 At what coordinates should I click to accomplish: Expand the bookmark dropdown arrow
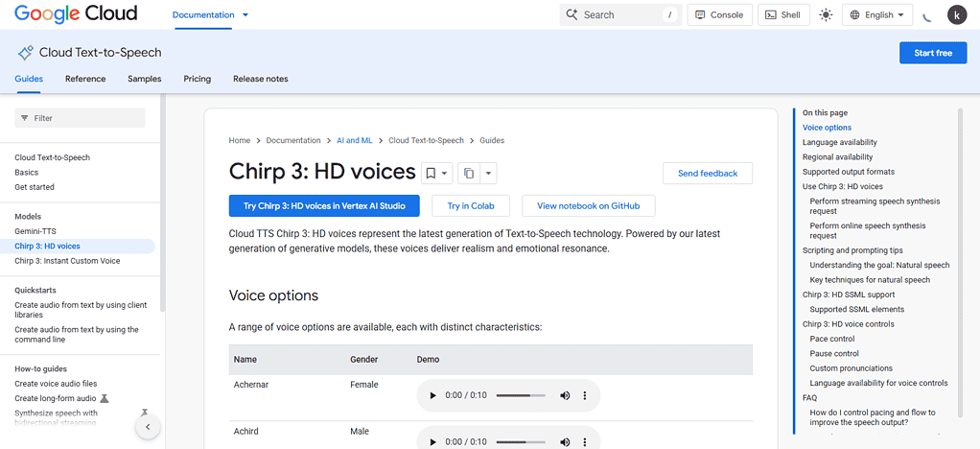(445, 174)
